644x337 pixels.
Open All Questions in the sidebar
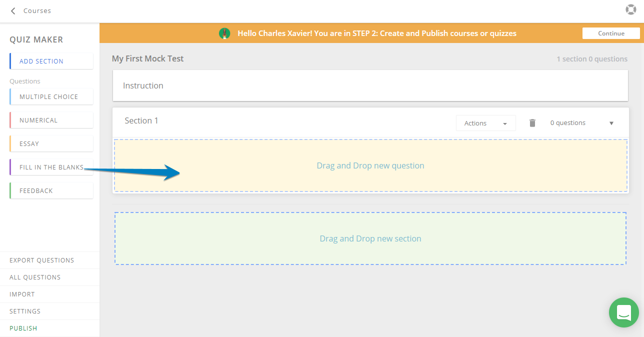pyautogui.click(x=35, y=277)
